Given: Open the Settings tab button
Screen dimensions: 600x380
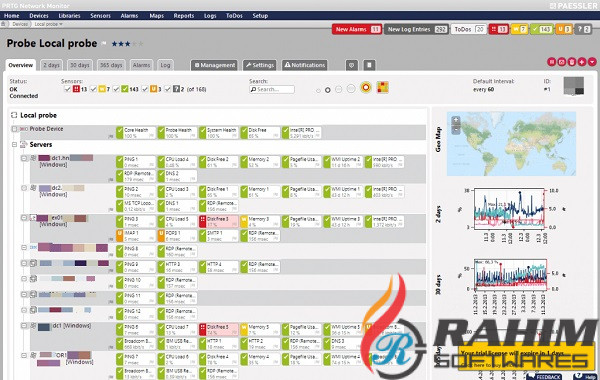Looking at the screenshot, I should pyautogui.click(x=259, y=65).
